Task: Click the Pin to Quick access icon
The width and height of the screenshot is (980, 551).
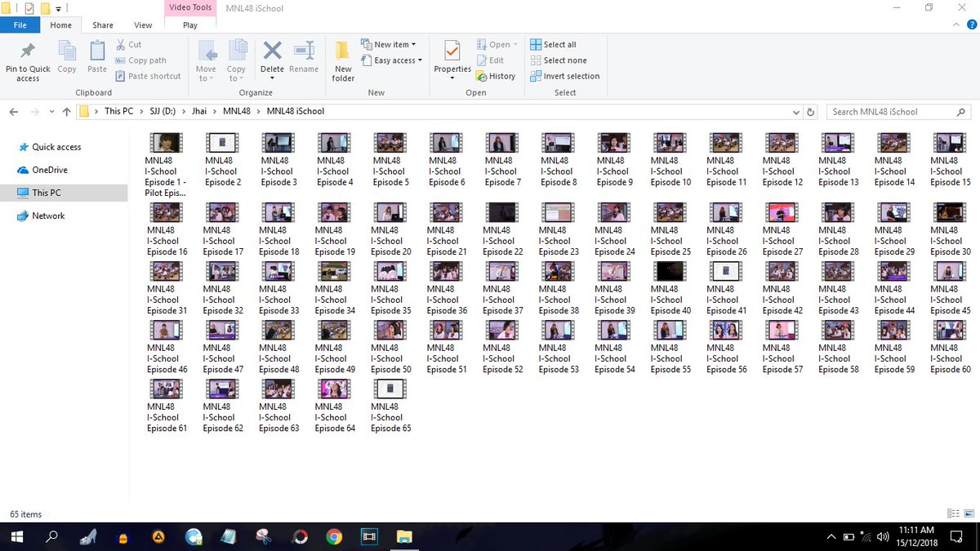Action: click(x=28, y=51)
